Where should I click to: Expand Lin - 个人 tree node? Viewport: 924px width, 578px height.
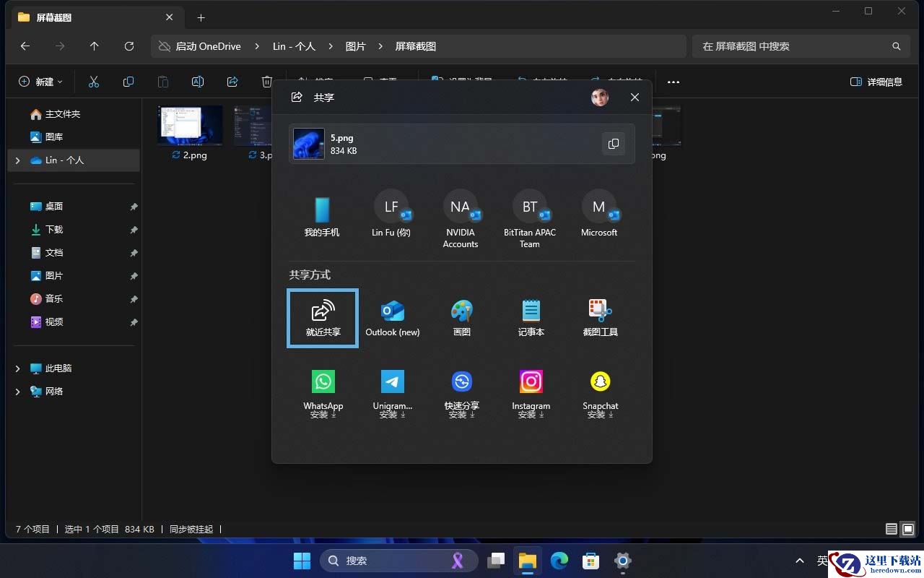(17, 160)
